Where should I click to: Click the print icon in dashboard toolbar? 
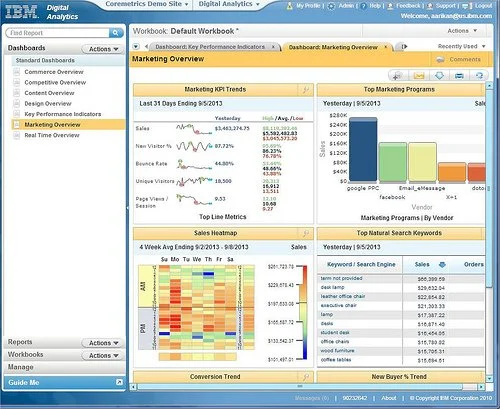coord(459,76)
